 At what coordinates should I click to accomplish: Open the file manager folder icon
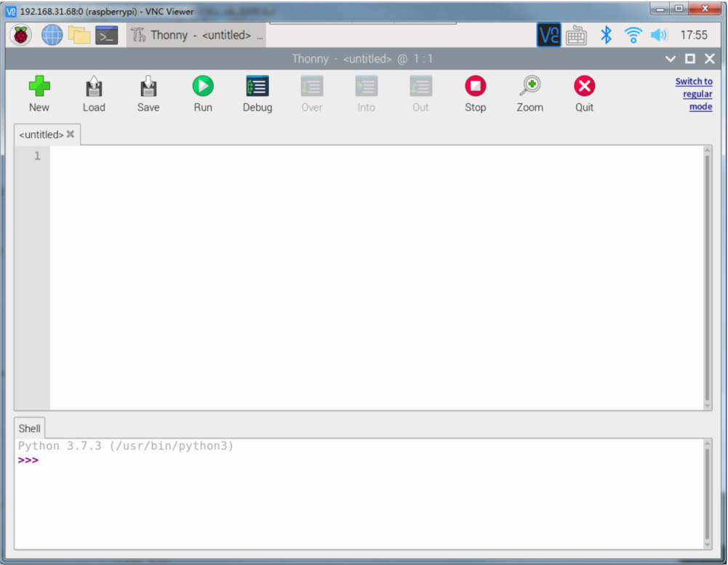[79, 35]
